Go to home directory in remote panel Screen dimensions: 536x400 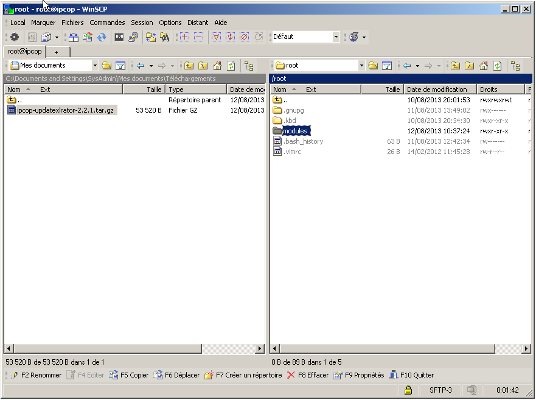[x=483, y=65]
